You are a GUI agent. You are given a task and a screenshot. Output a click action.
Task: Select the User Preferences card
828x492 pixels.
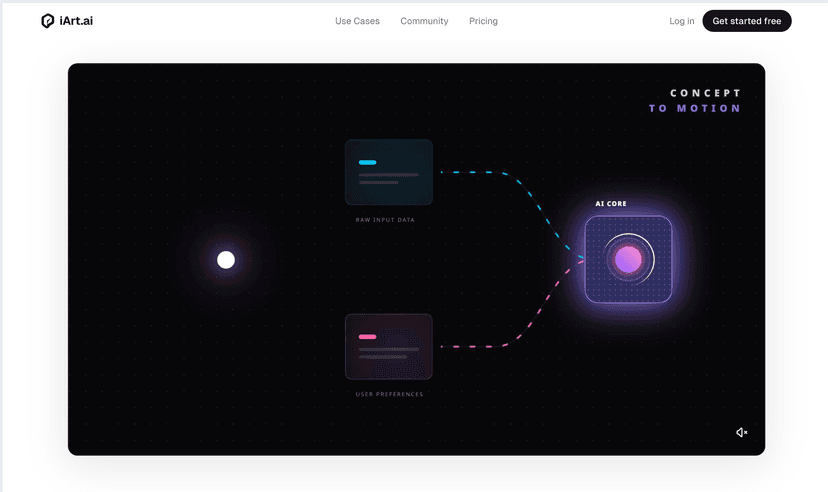pyautogui.click(x=389, y=347)
